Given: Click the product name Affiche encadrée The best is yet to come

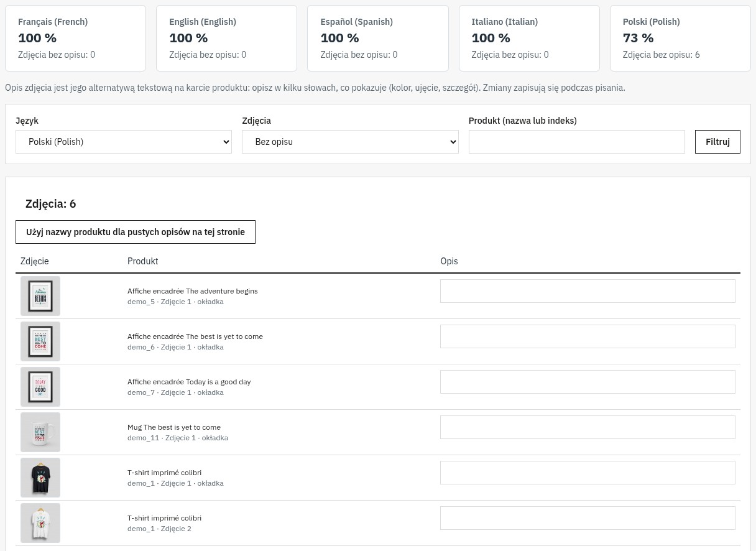Looking at the screenshot, I should click(195, 336).
